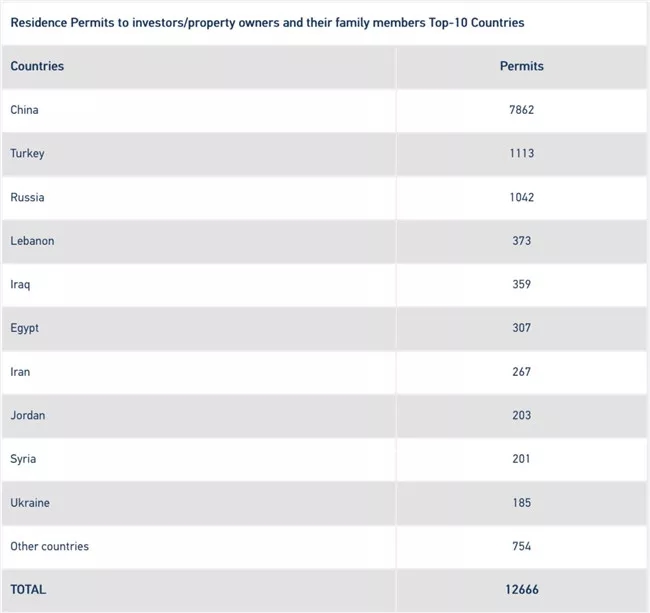Click Turkey's permit count 1113
Image resolution: width=650 pixels, height=613 pixels.
tap(521, 154)
